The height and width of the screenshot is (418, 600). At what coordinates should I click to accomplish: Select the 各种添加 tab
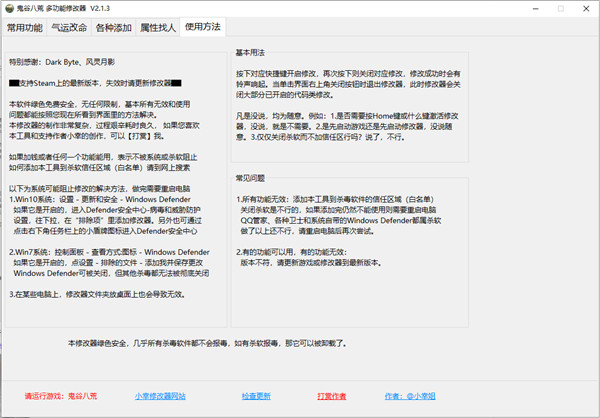(x=113, y=27)
